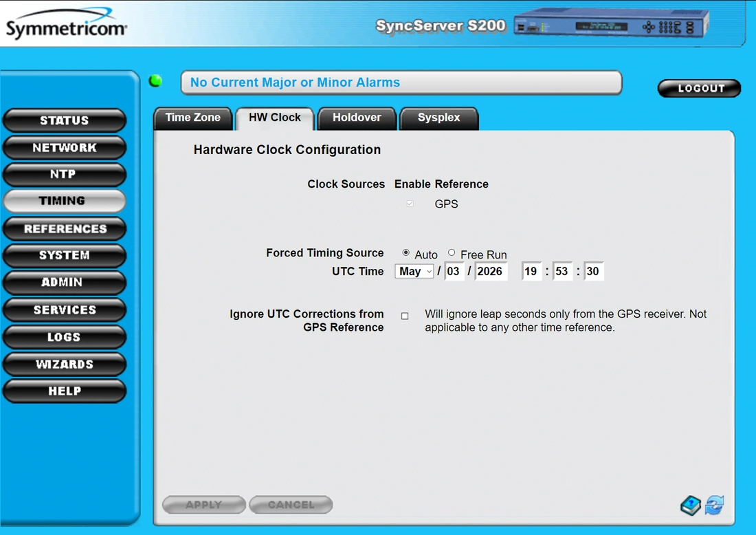Open the HELP menu
Screen dimensions: 756x535
65,391
